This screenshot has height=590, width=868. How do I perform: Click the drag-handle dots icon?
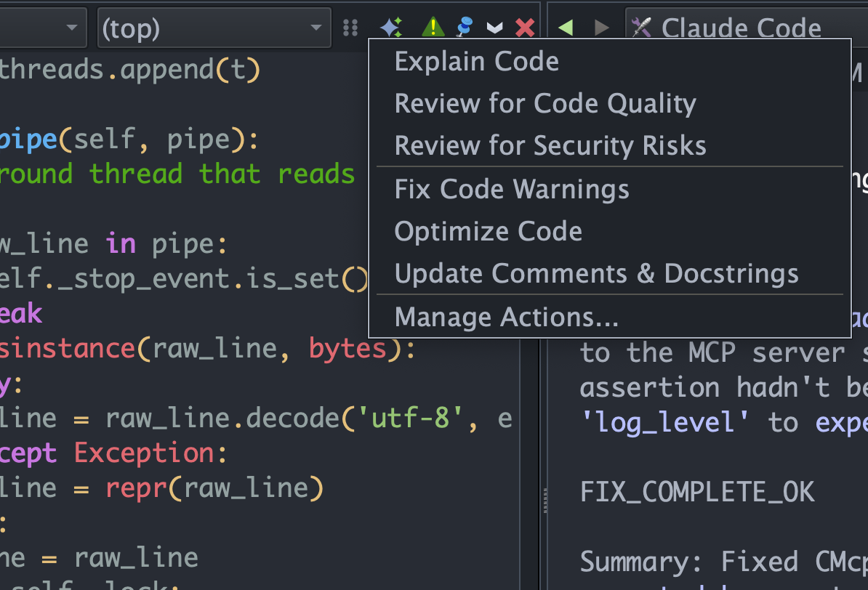pyautogui.click(x=350, y=27)
